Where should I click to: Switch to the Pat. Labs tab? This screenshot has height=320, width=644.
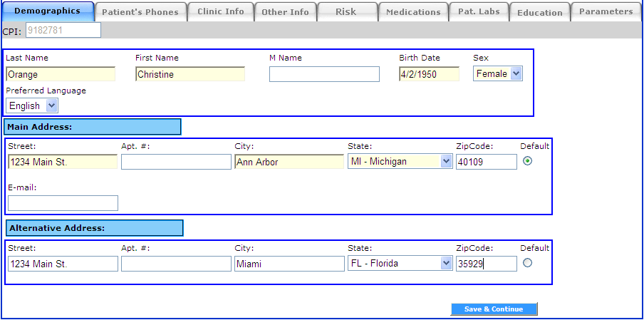coord(479,11)
